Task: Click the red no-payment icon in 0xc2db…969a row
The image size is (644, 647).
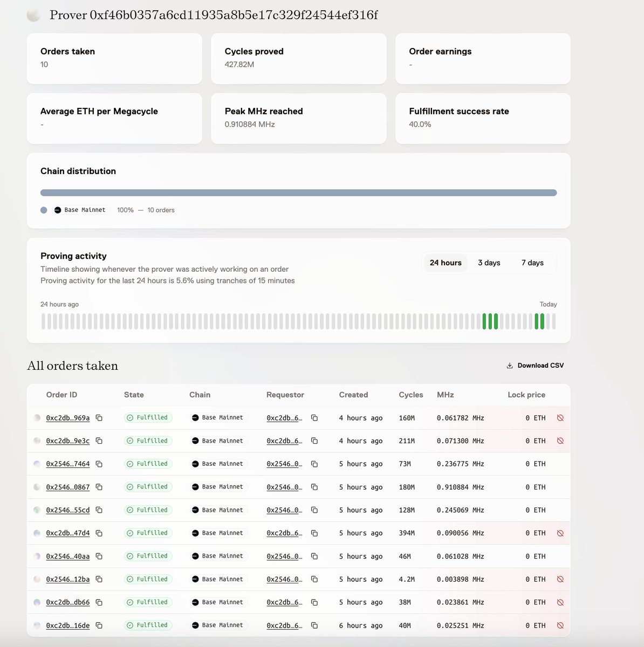Action: (560, 418)
